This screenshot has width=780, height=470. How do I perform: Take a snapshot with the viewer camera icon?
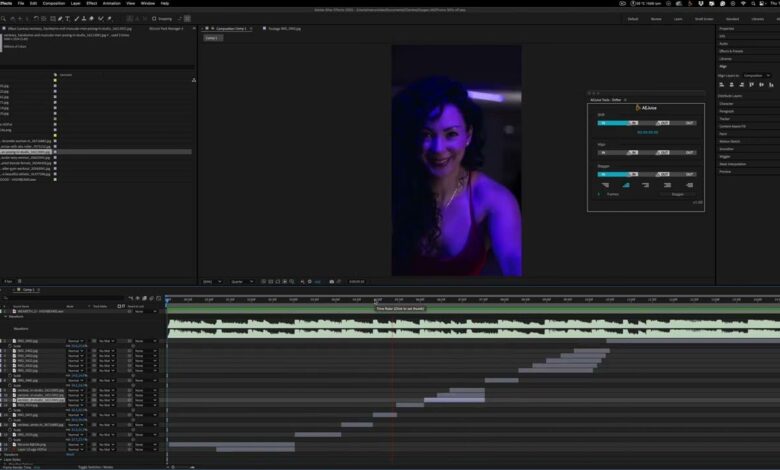coord(331,282)
